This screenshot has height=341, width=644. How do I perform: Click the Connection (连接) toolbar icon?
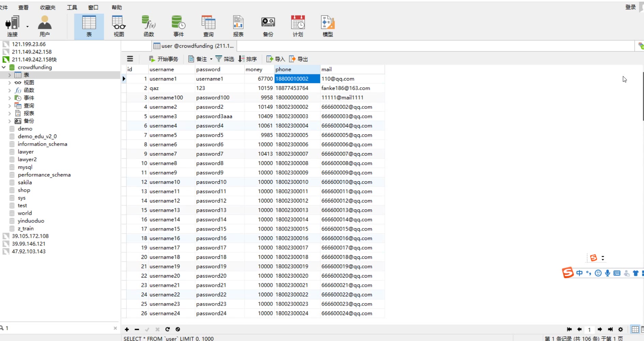coord(12,26)
